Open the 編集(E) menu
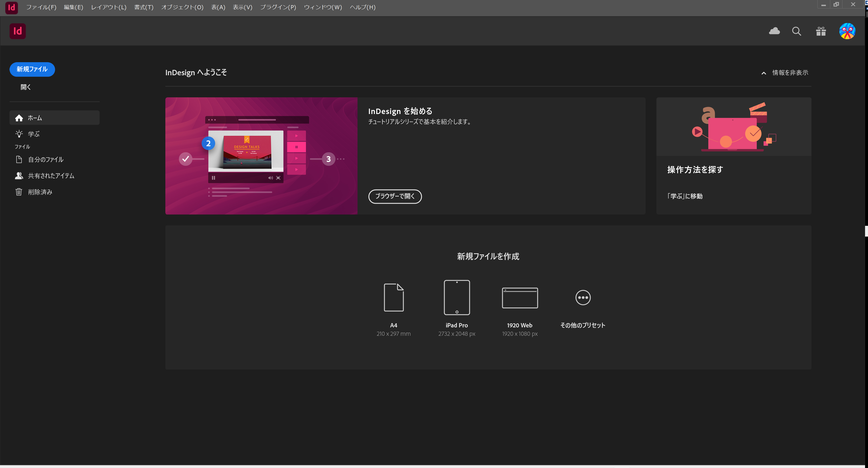The height and width of the screenshot is (468, 868). (73, 7)
